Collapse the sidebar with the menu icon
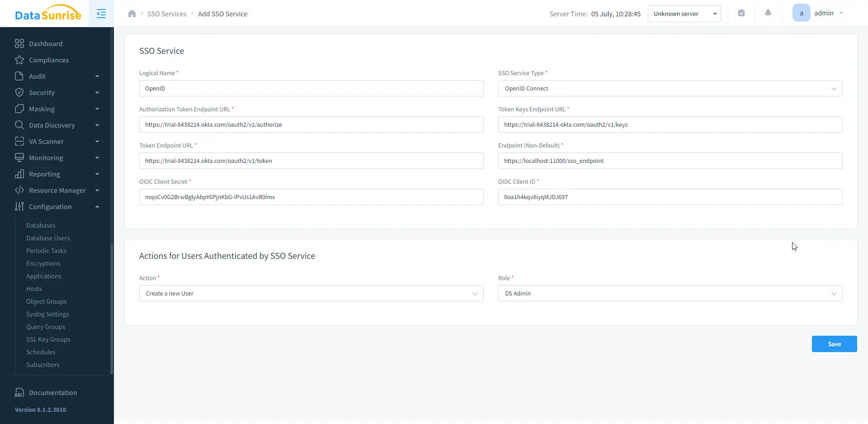This screenshot has height=424, width=868. (x=101, y=14)
